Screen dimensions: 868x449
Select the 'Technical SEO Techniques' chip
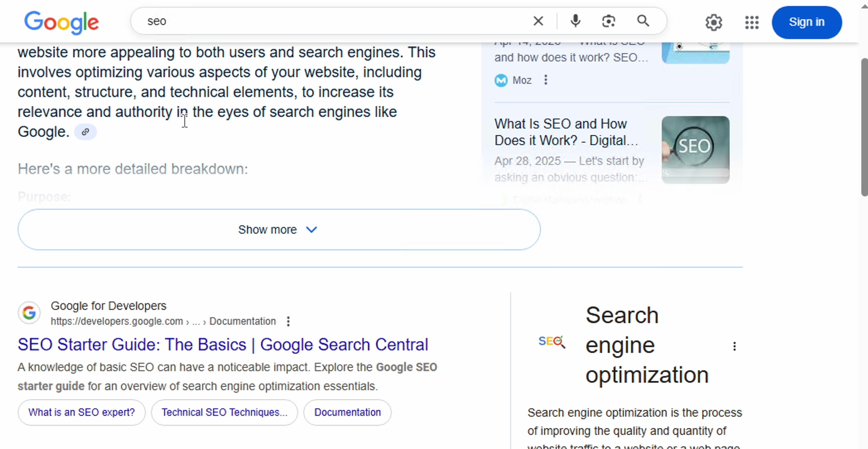(224, 412)
